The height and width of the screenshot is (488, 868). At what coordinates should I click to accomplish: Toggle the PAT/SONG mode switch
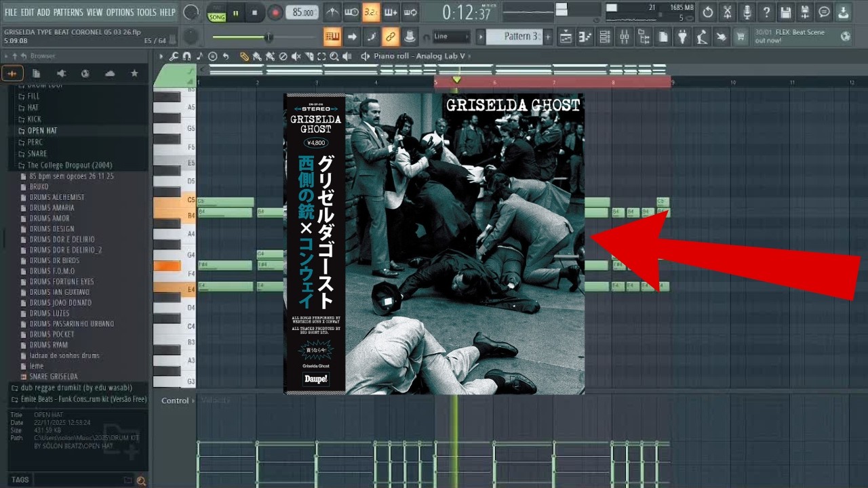tap(216, 13)
